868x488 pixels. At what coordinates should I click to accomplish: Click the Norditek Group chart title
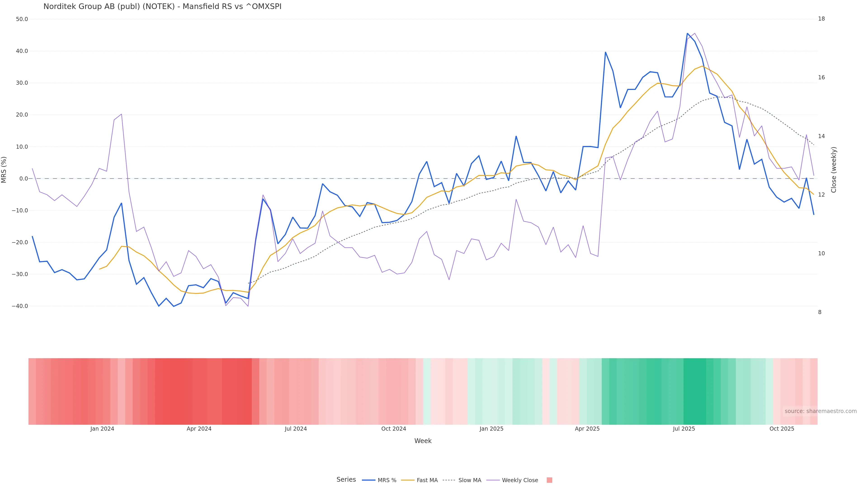click(162, 7)
